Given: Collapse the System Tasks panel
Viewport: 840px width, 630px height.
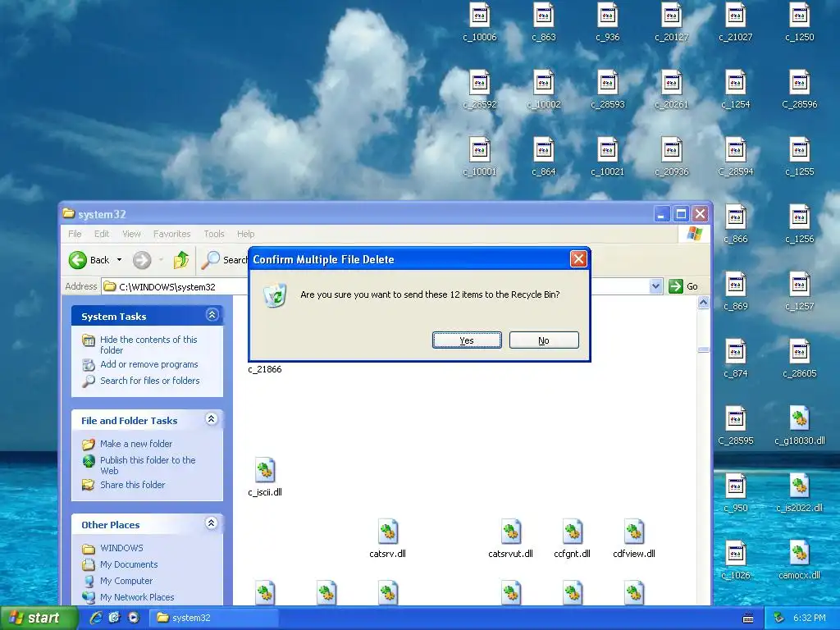Looking at the screenshot, I should click(212, 315).
